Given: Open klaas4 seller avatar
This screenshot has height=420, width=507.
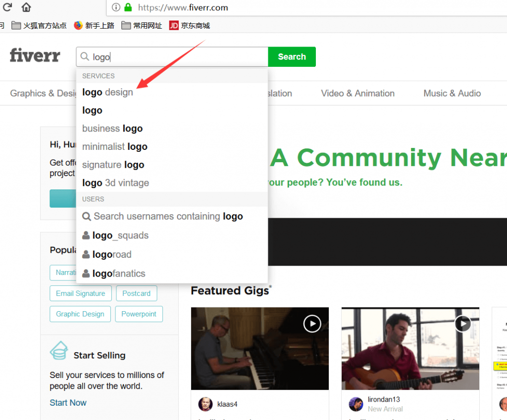Looking at the screenshot, I should 205,404.
